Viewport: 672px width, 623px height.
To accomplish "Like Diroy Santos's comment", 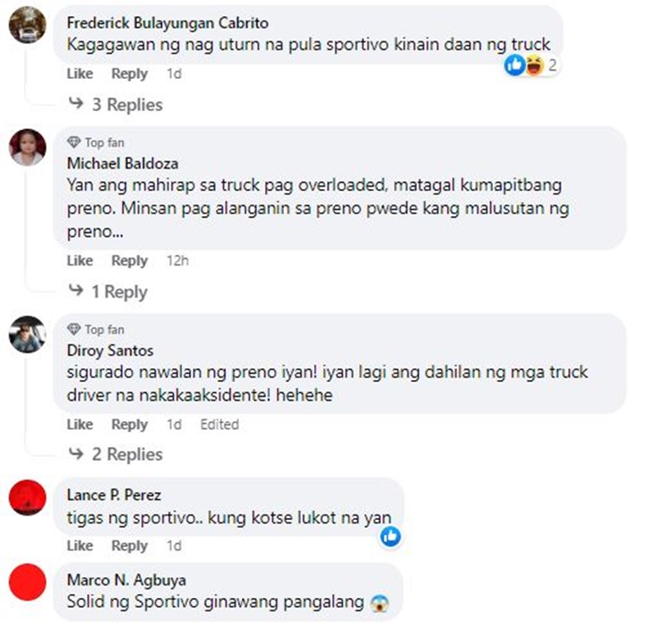I will [80, 424].
